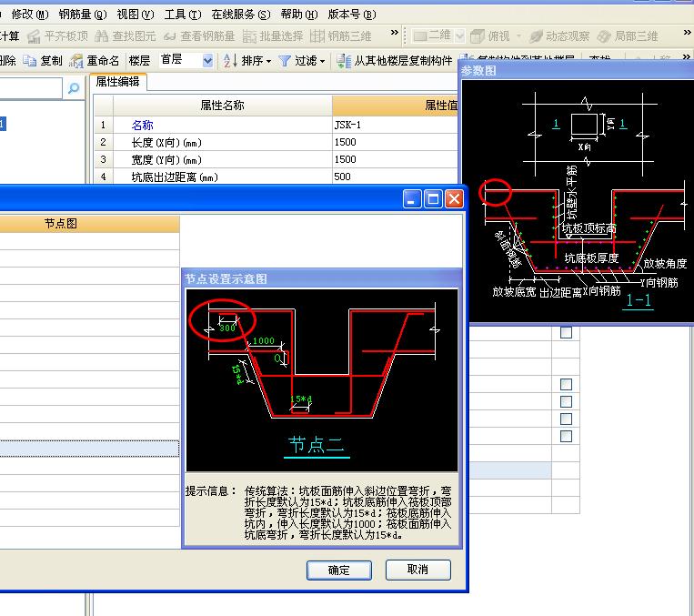Click the 属性名称 column header
Screen dimensions: 694x616
tap(223, 106)
